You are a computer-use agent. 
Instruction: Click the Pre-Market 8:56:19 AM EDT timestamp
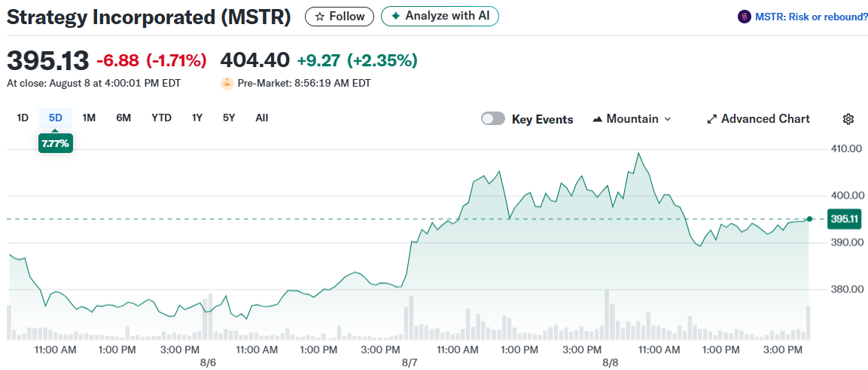click(x=304, y=84)
